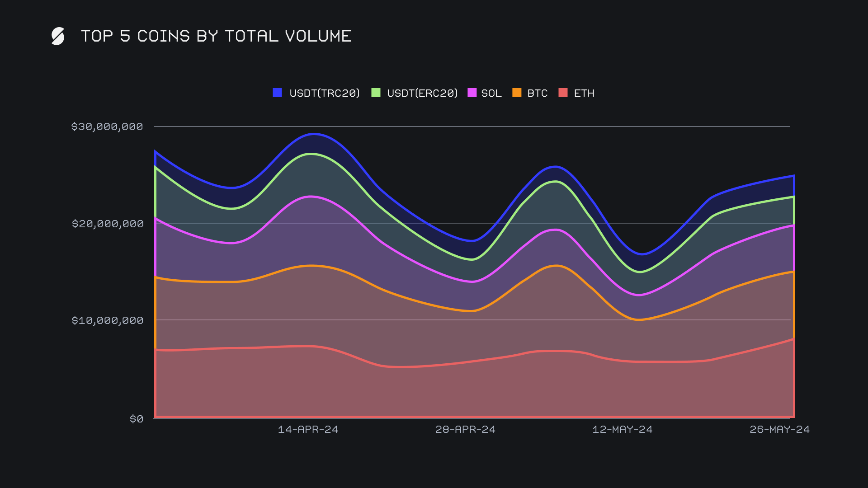
Task: Click the 28-APR-24 x-axis label
Action: [465, 429]
